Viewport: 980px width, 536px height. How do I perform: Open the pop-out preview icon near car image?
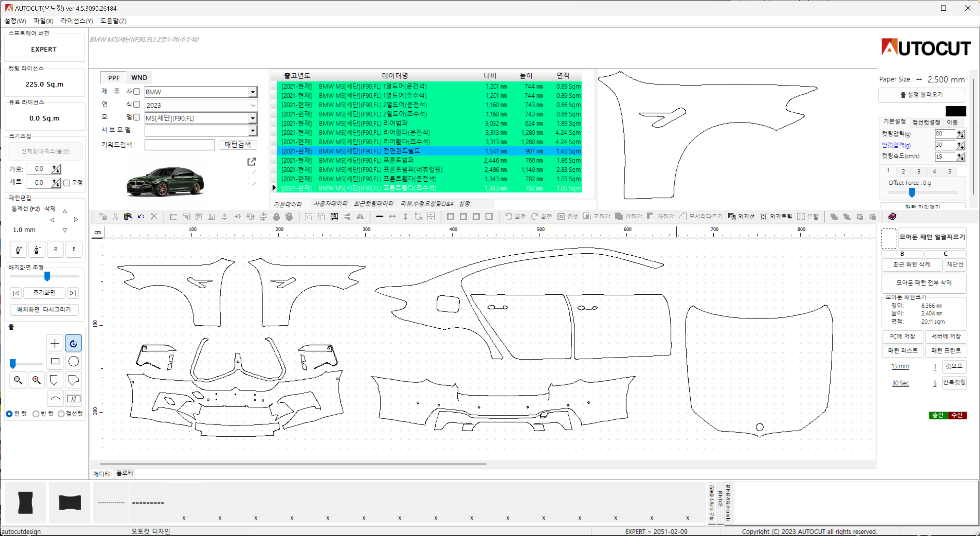point(252,162)
